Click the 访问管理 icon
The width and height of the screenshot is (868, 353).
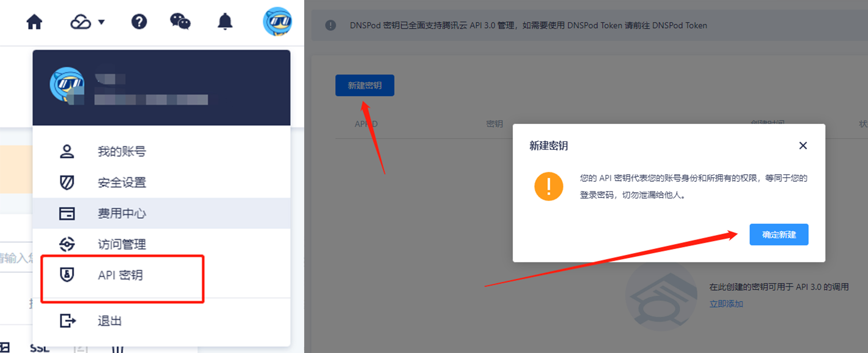tap(67, 244)
